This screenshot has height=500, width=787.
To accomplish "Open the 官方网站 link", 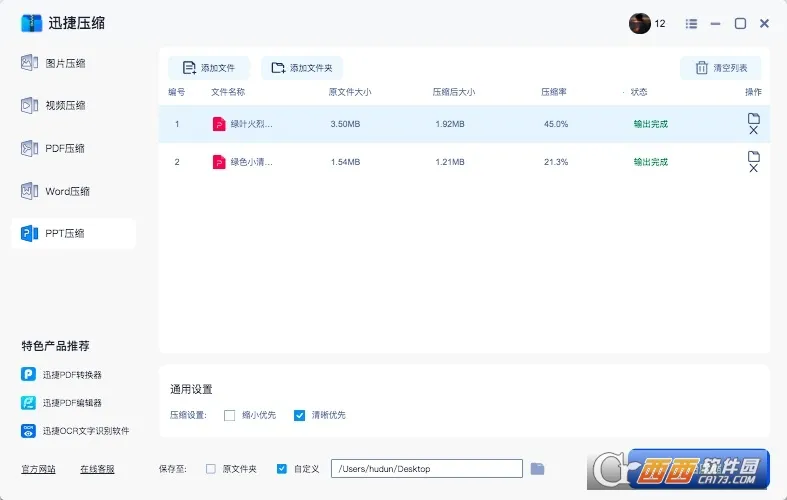I will tap(39, 469).
